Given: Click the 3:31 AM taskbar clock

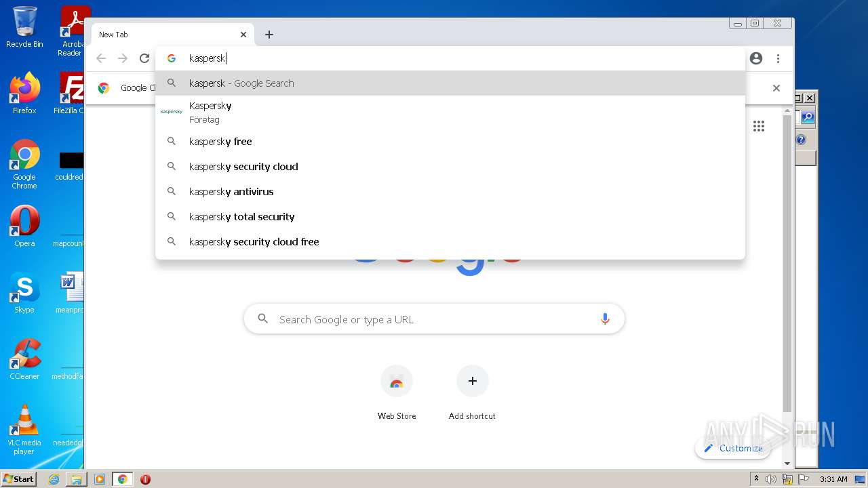Looking at the screenshot, I should click(x=833, y=479).
